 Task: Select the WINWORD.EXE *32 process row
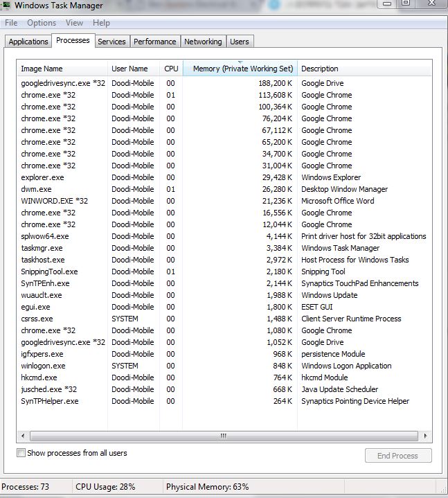point(224,201)
